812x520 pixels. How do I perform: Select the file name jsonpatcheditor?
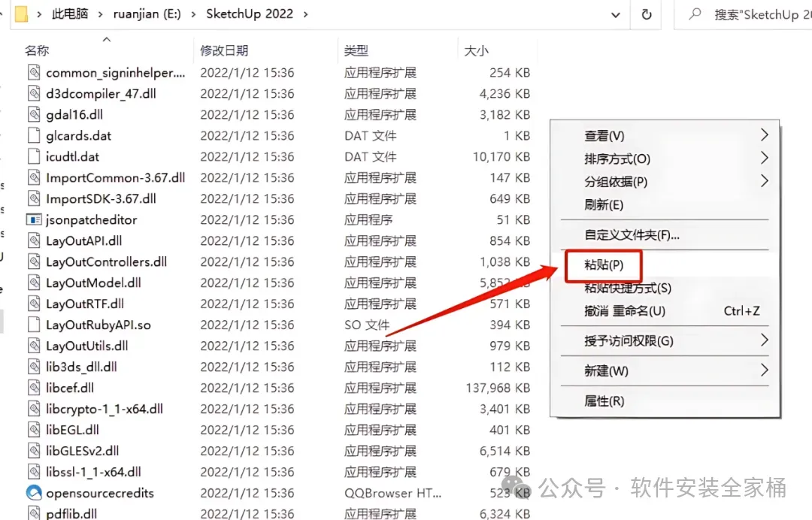coord(92,220)
